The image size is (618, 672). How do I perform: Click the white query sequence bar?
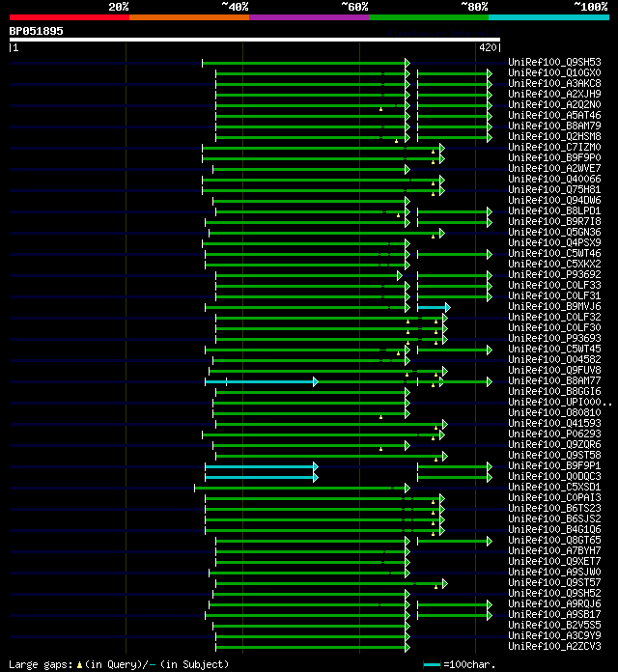tap(255, 40)
